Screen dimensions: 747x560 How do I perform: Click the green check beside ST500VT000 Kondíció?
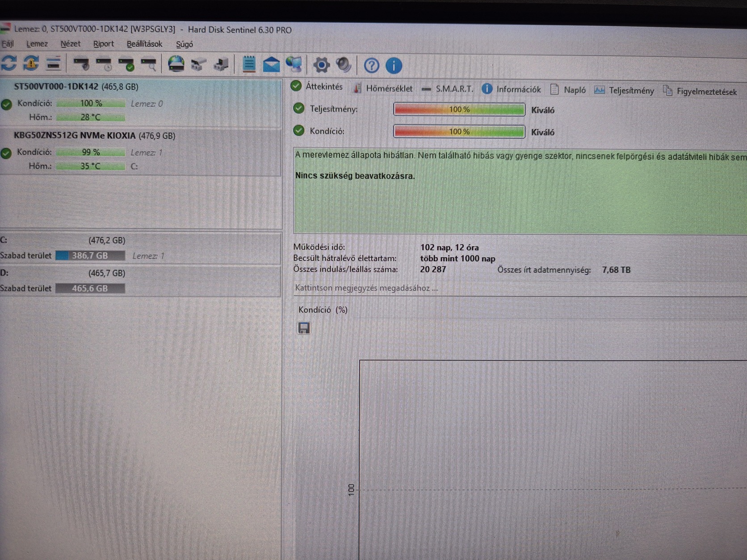pos(6,104)
